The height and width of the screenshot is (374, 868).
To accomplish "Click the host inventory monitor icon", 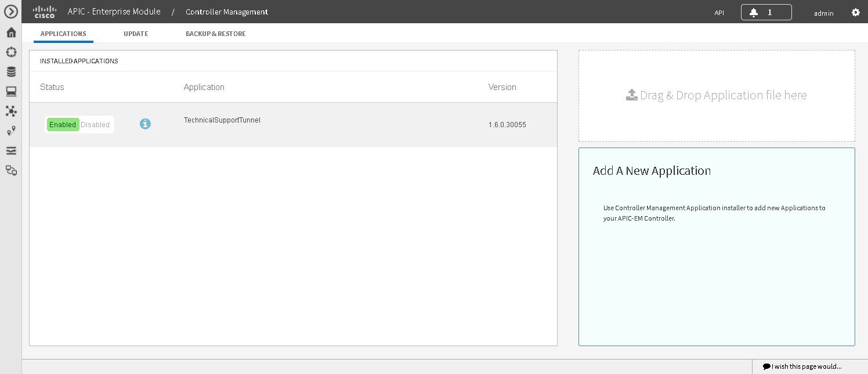I will tap(10, 91).
